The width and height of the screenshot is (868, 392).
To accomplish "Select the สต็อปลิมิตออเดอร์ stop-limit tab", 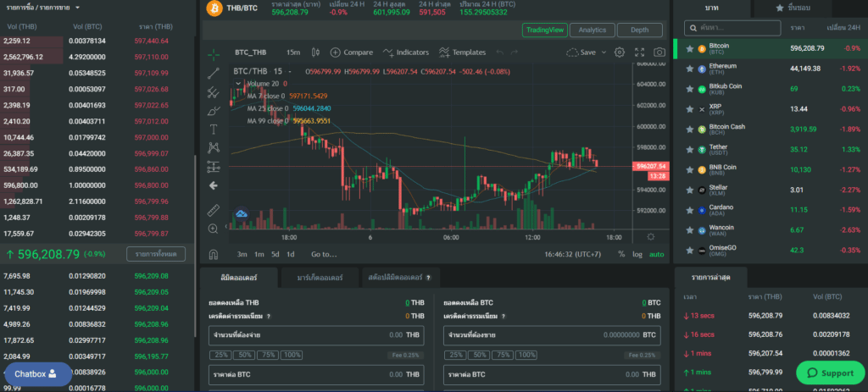I will (x=400, y=278).
